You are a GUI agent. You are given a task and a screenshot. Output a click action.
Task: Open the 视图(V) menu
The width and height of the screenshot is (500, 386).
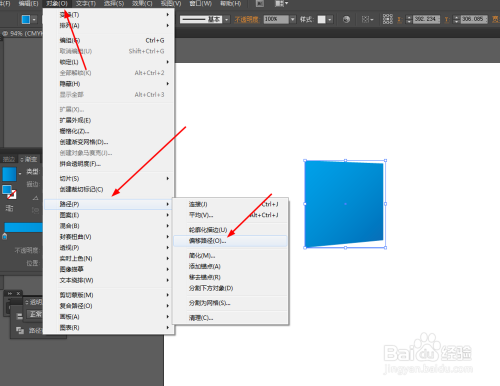click(x=171, y=4)
